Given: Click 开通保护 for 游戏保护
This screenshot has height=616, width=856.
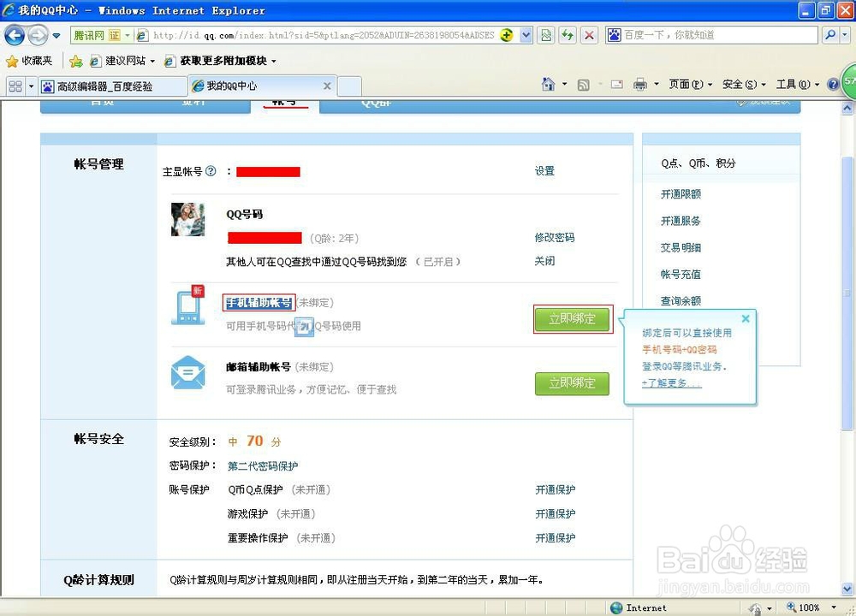Looking at the screenshot, I should point(556,513).
